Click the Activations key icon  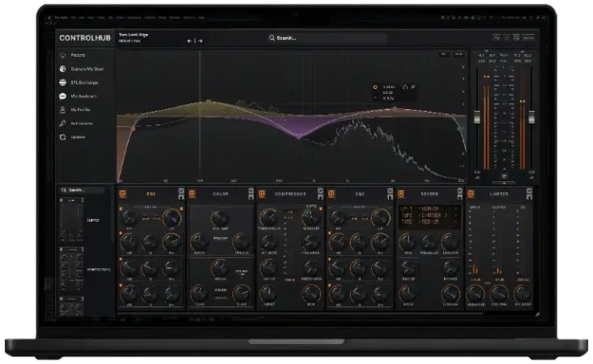point(63,123)
